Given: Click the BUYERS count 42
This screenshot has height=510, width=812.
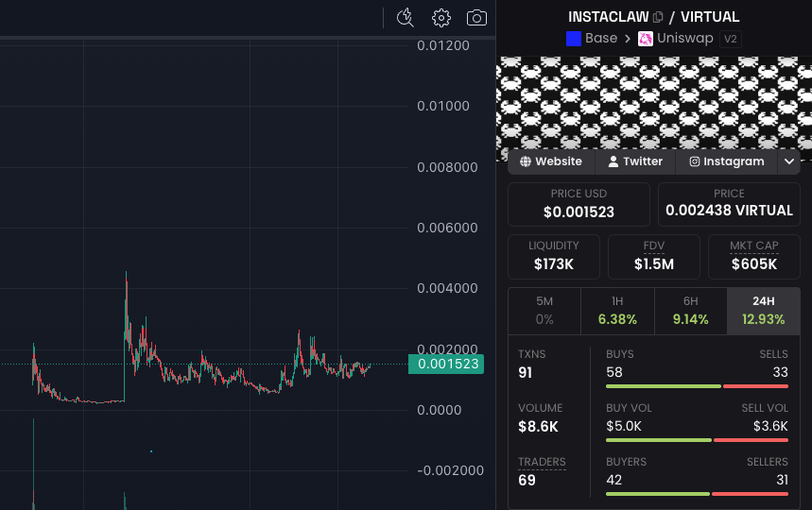Looking at the screenshot, I should (613, 480).
